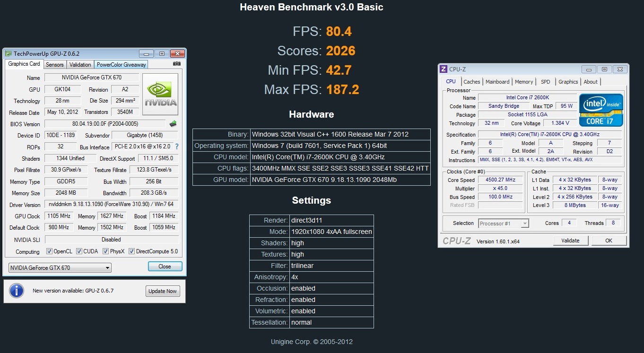This screenshot has width=644, height=353.
Task: Click the Bandwidth 208.3 GB/s field
Action: pos(154,193)
